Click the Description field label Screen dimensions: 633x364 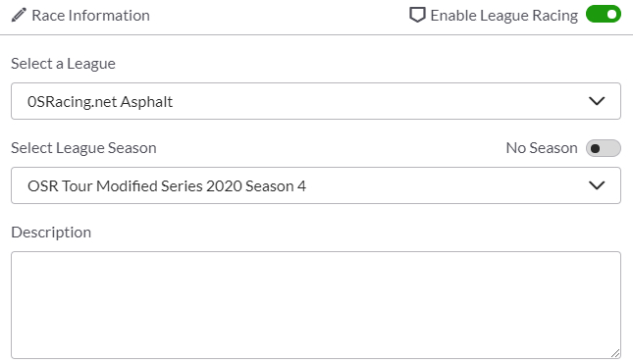(51, 233)
